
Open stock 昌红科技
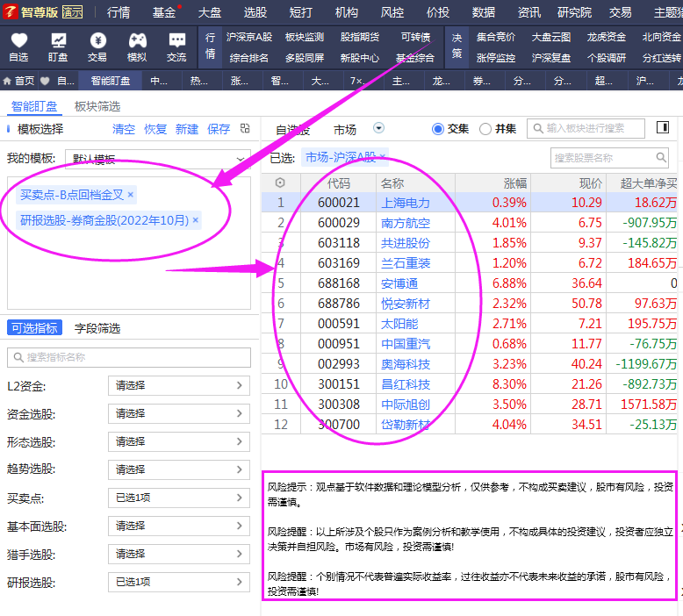406,384
